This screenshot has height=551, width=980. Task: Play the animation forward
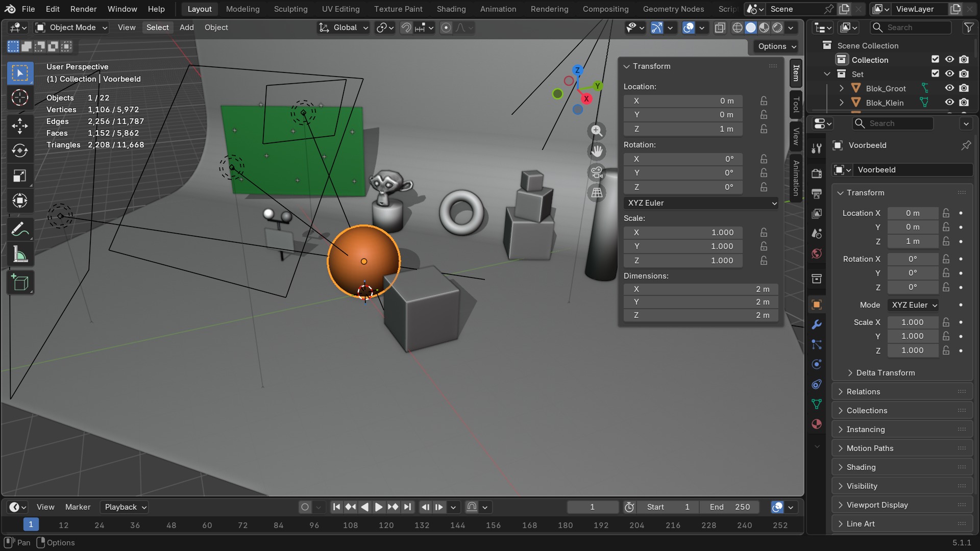379,507
